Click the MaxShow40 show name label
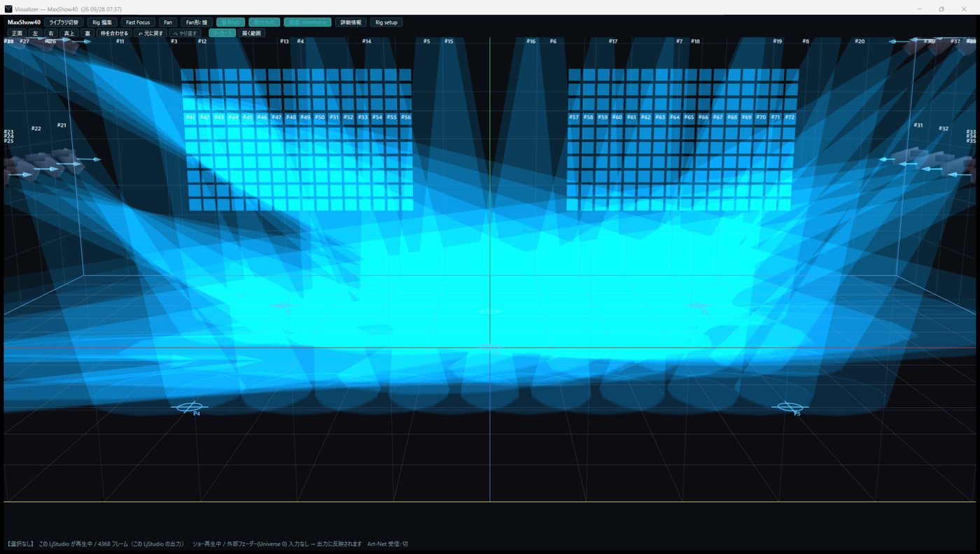This screenshot has height=554, width=980. pos(24,22)
